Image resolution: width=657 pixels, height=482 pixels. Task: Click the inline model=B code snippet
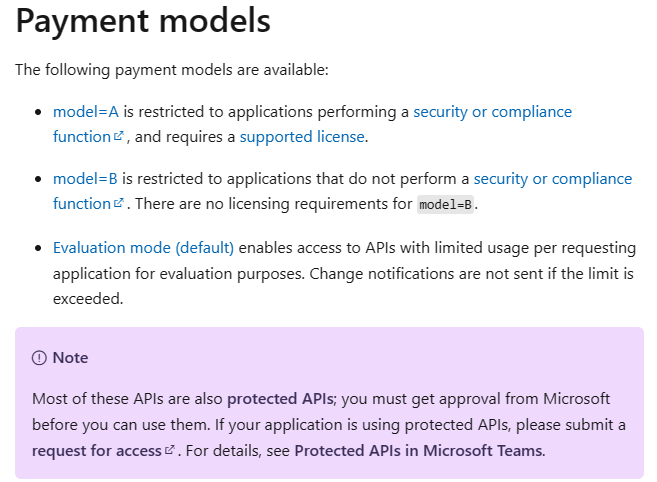[x=445, y=205]
